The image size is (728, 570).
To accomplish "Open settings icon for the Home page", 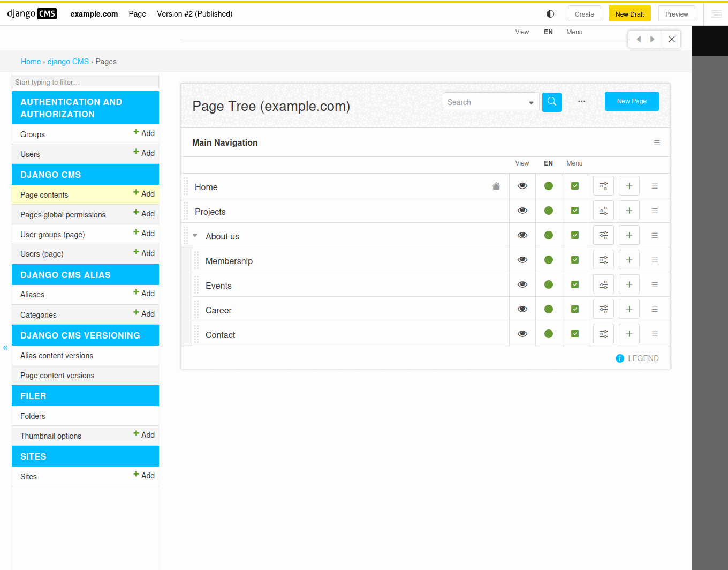I will (x=603, y=186).
